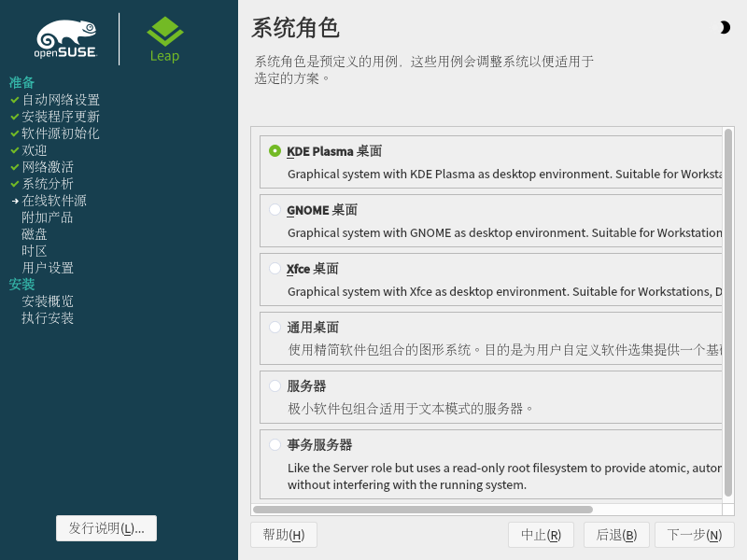Abort installation with 中止 button
The height and width of the screenshot is (560, 747).
[541, 535]
